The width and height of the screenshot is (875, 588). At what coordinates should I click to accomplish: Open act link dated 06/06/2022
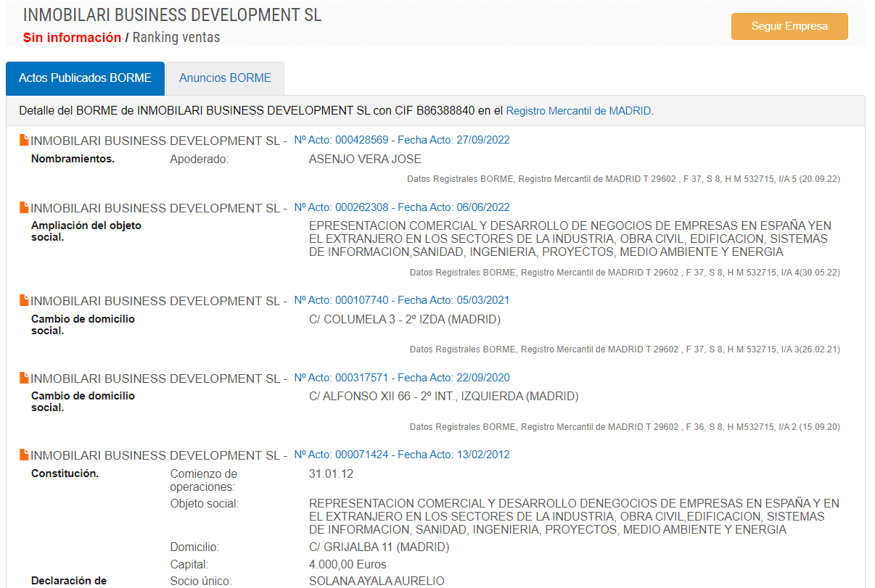(401, 207)
